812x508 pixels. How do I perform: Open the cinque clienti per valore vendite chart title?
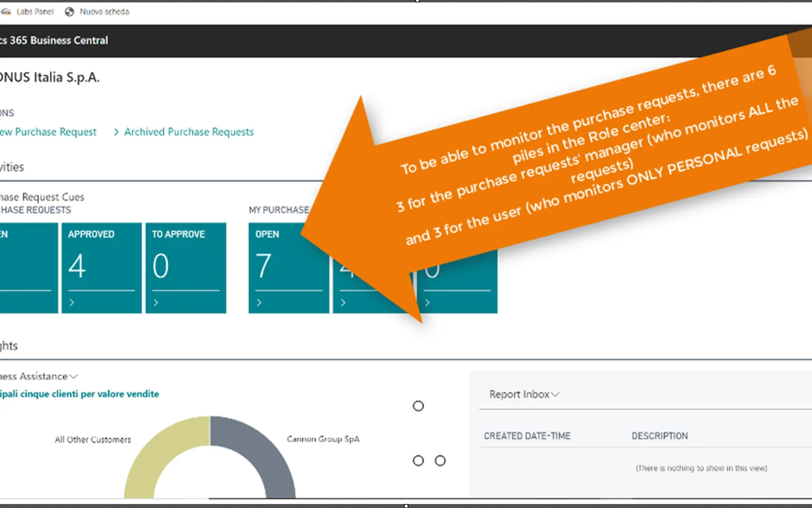pos(80,394)
